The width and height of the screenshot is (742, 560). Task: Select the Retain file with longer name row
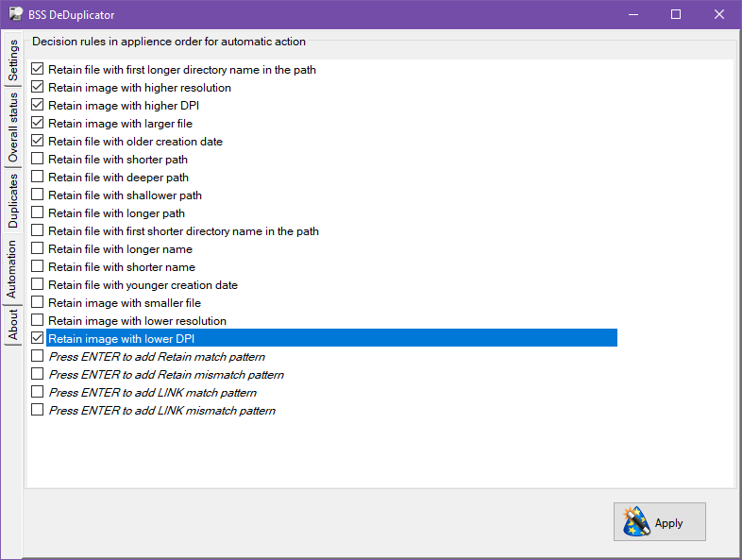click(120, 249)
